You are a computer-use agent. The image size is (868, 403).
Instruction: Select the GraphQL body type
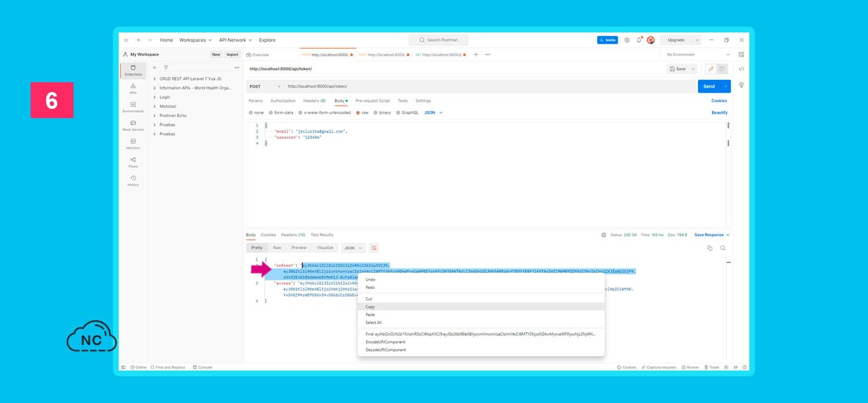pyautogui.click(x=407, y=112)
